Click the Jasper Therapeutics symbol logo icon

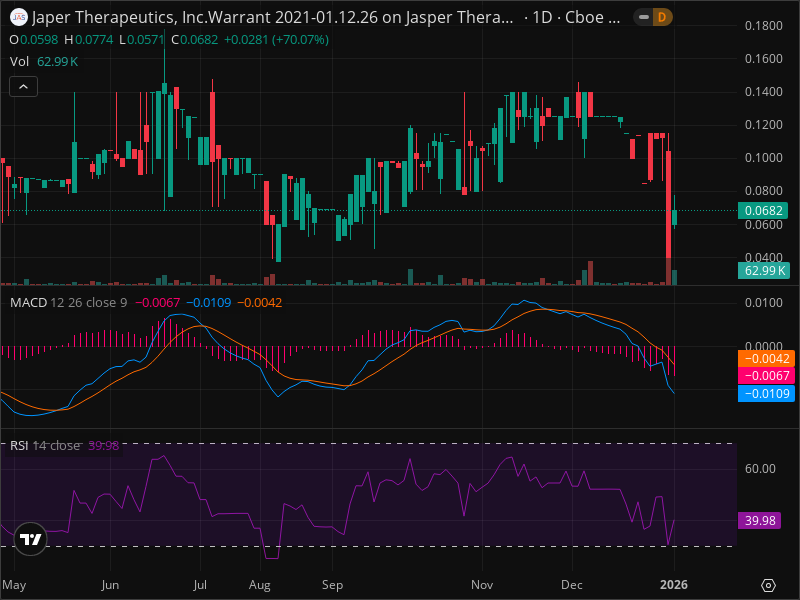coord(19,17)
